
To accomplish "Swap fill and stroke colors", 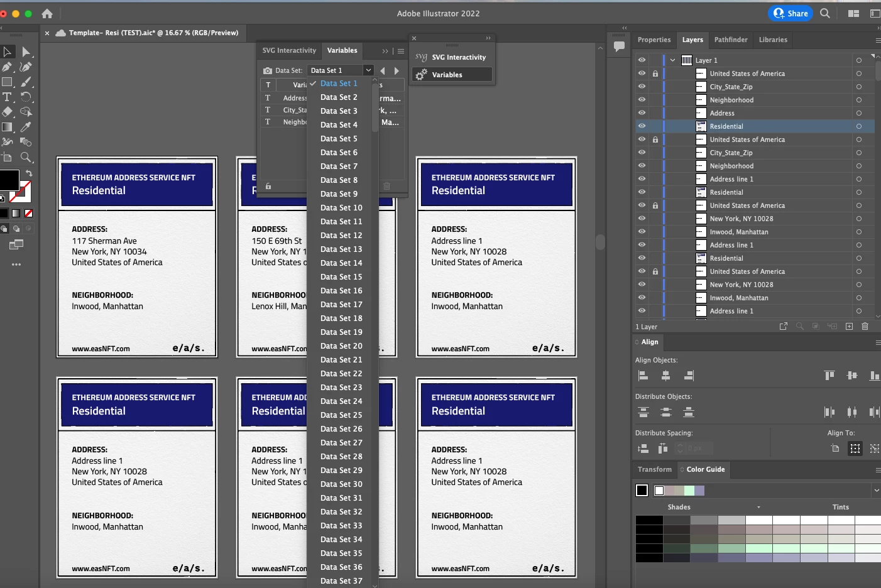I will coord(29,173).
